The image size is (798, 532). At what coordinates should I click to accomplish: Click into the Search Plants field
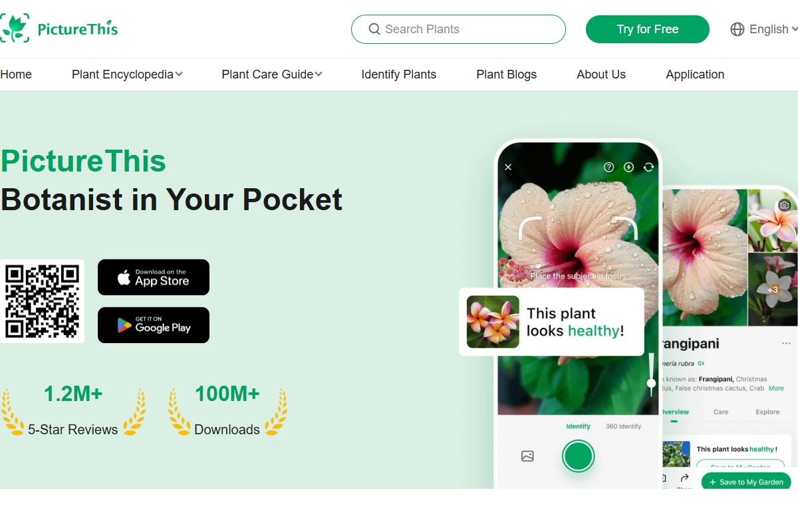click(458, 29)
